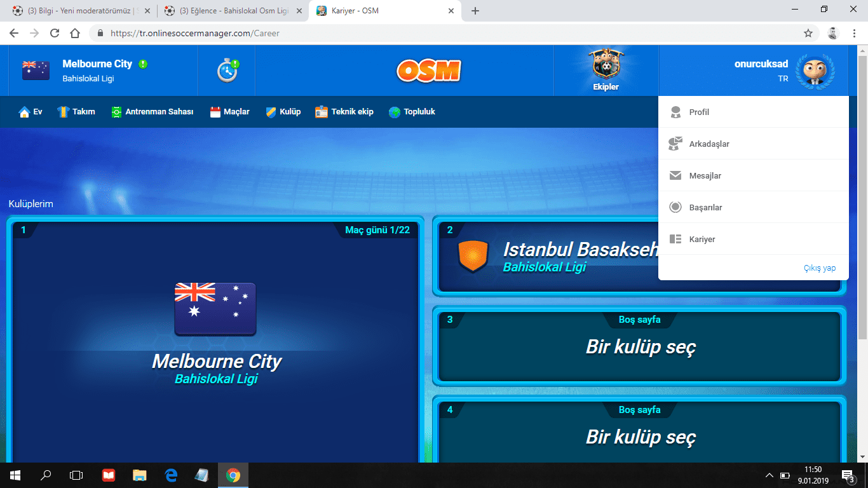Image resolution: width=868 pixels, height=488 pixels.
Task: Open the Ev home menu
Action: pyautogui.click(x=31, y=112)
